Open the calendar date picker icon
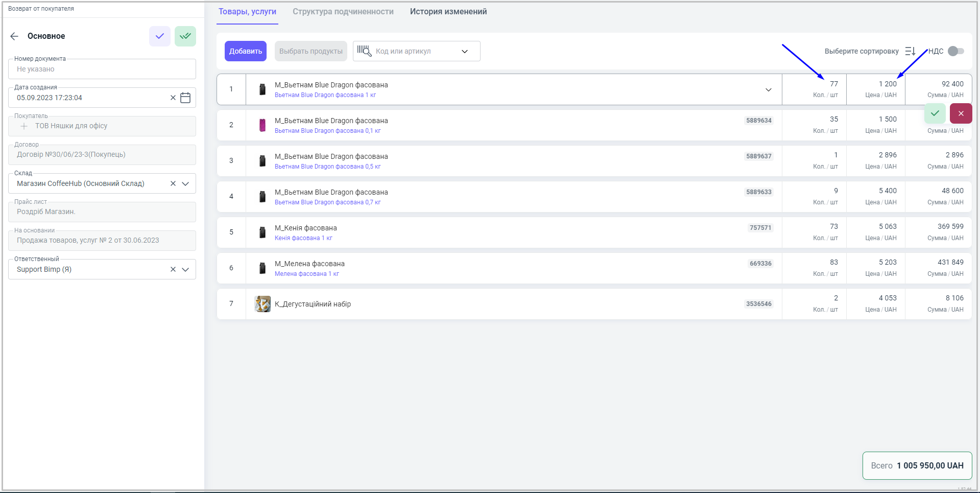The image size is (980, 493). tap(185, 98)
